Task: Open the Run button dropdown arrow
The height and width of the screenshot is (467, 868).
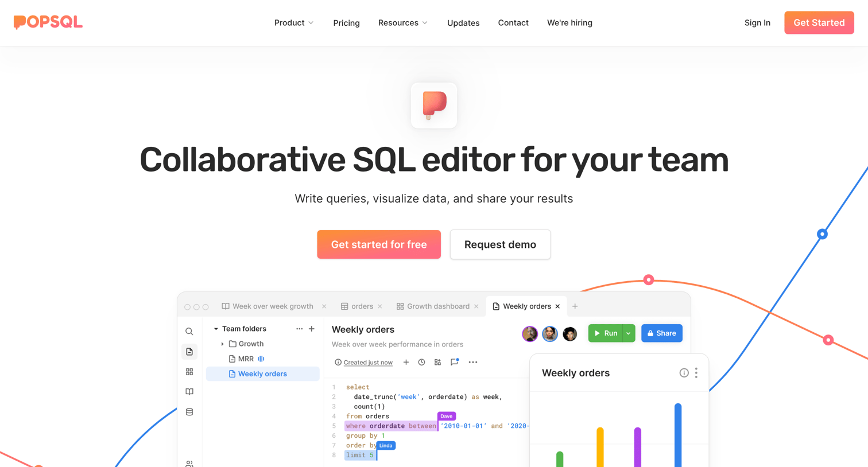Action: (x=629, y=333)
